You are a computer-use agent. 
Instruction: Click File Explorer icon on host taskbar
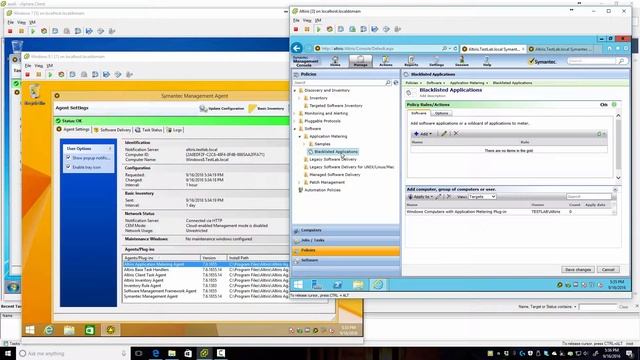pos(172,353)
